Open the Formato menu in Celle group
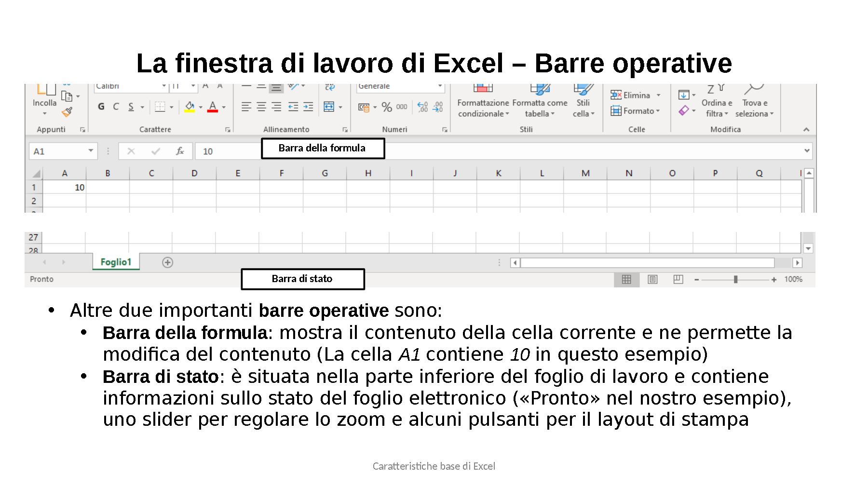Image resolution: width=868 pixels, height=488 pixels. [635, 111]
